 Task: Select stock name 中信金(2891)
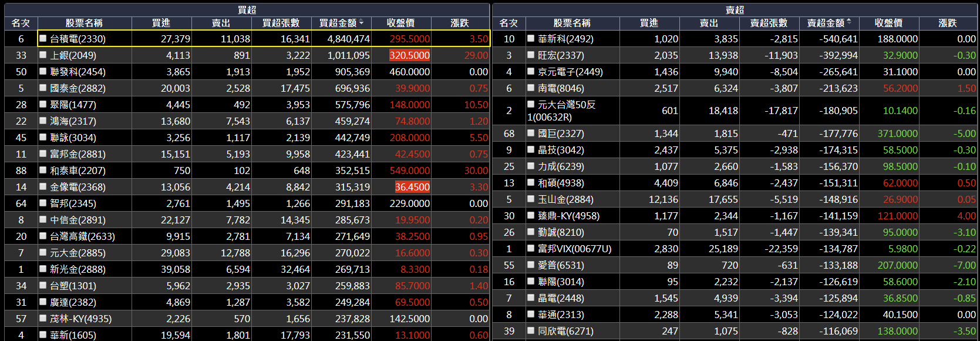pyautogui.click(x=78, y=220)
